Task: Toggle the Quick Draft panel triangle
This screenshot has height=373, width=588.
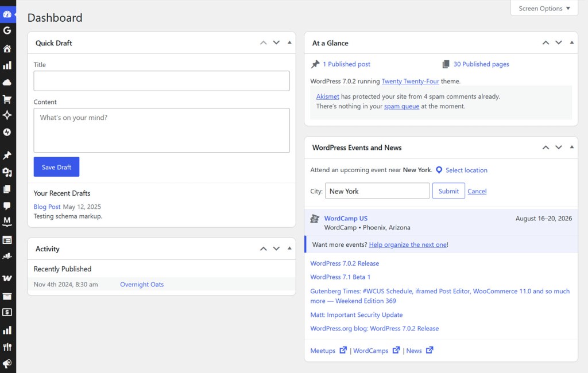Action: (289, 42)
